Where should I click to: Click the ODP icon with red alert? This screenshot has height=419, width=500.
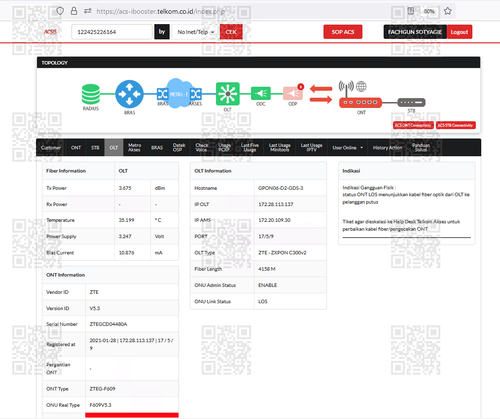293,93
